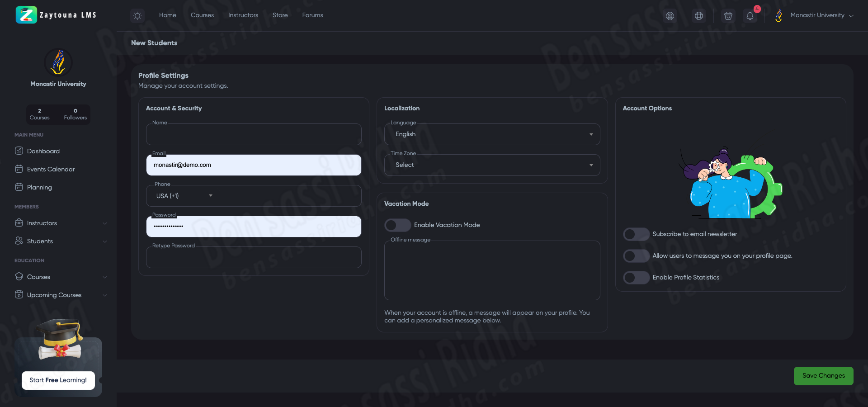Viewport: 868px width, 407px height.
Task: Click the globe language icon in header
Action: 699,16
